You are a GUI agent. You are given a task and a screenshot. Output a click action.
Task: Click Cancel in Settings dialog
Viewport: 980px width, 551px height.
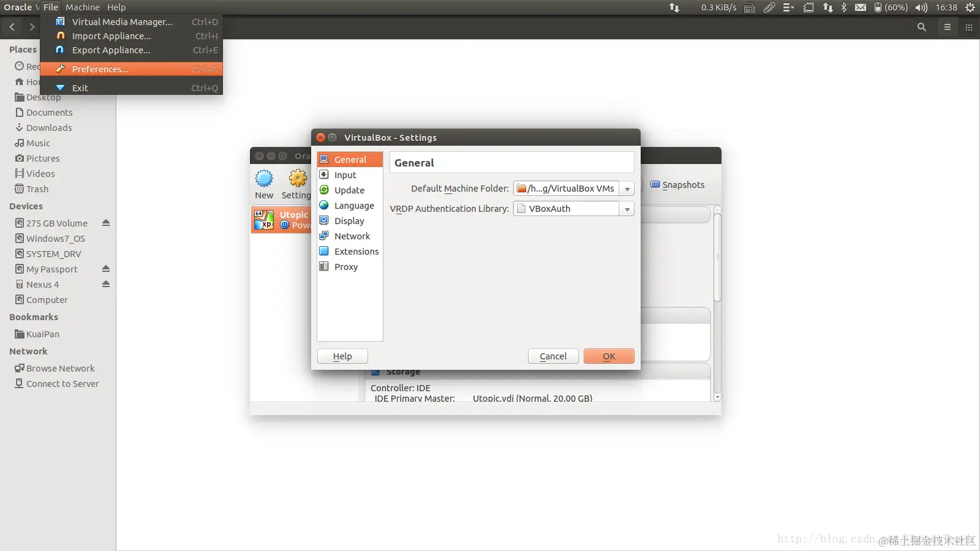(x=553, y=356)
